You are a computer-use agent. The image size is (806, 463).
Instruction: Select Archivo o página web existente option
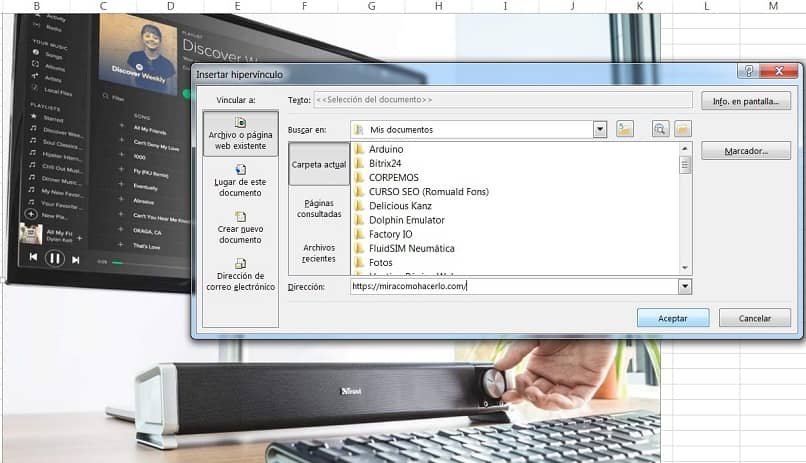coord(241,134)
